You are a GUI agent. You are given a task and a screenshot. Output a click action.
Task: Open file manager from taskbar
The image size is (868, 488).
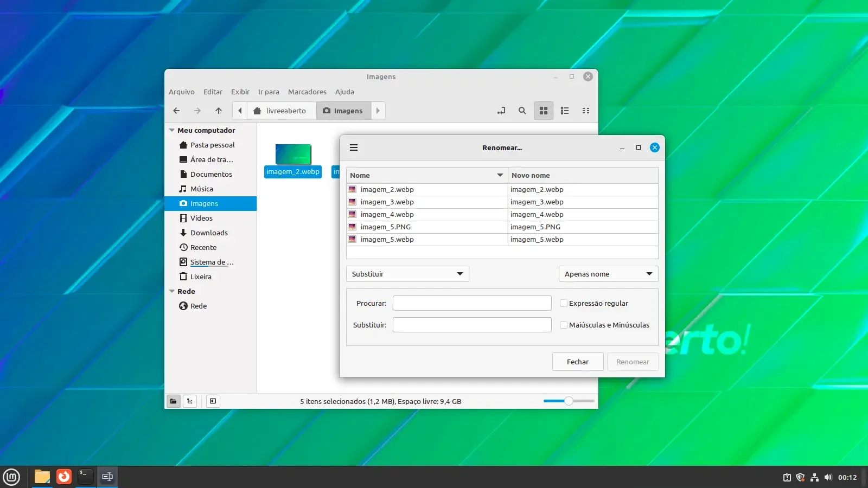(42, 477)
